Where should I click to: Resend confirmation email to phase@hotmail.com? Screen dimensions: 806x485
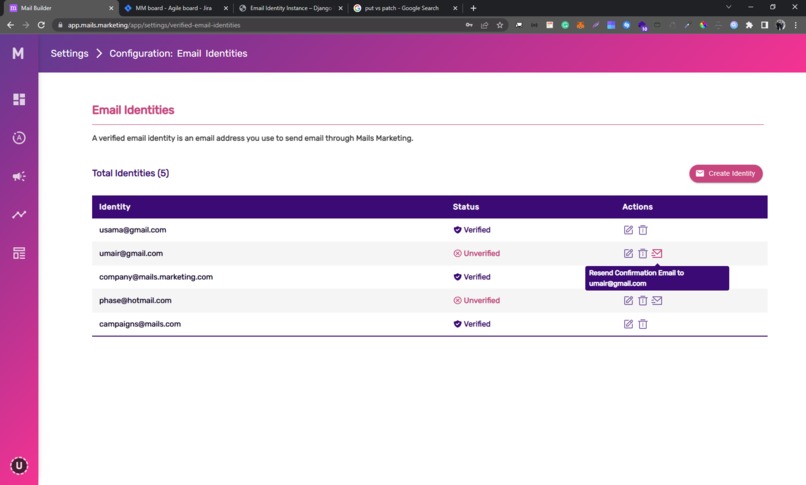pyautogui.click(x=657, y=301)
